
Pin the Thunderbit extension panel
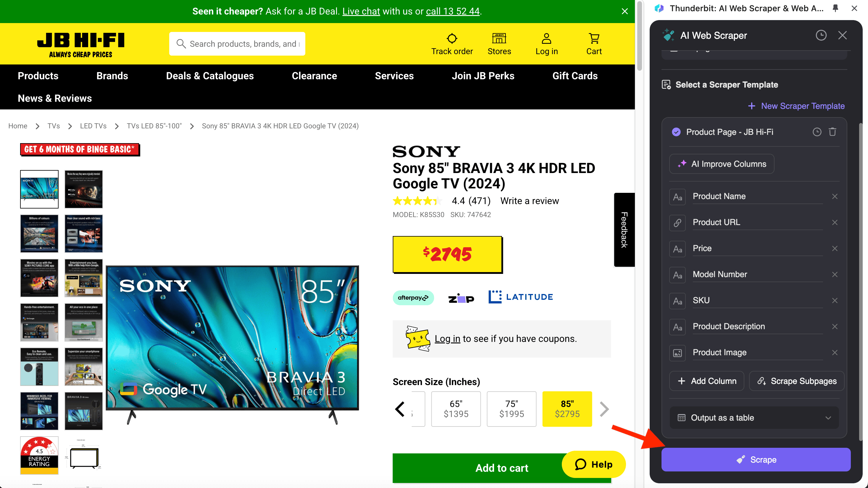tap(835, 8)
